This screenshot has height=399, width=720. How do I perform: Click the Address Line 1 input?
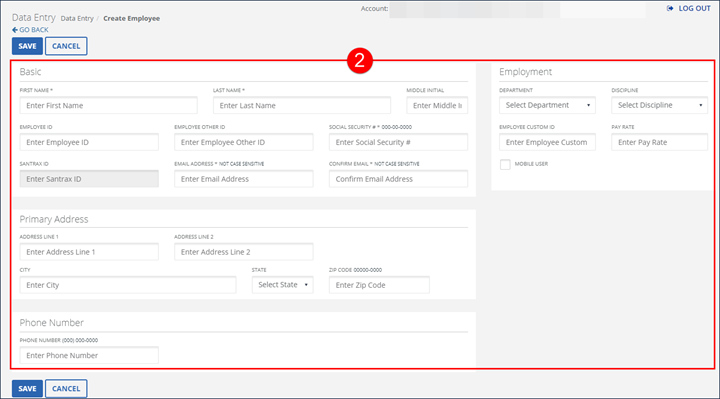(89, 252)
